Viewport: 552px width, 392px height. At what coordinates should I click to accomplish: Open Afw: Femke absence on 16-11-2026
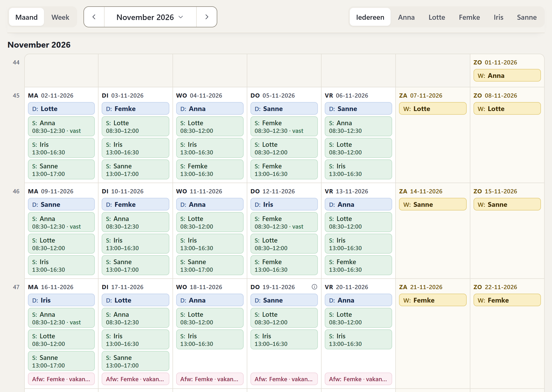click(61, 379)
